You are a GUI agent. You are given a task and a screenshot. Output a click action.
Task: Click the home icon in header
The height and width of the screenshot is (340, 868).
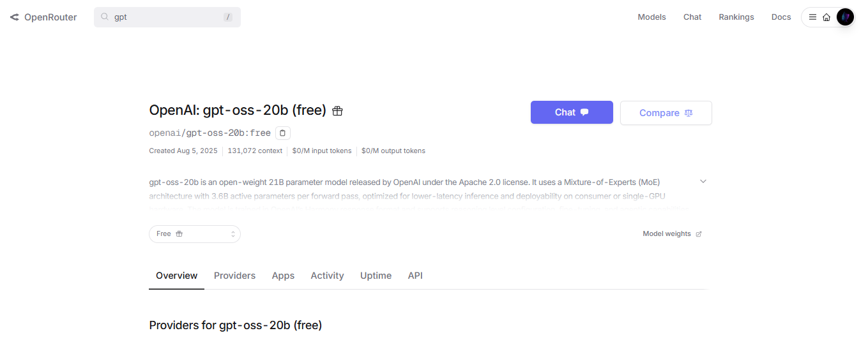[x=826, y=17]
